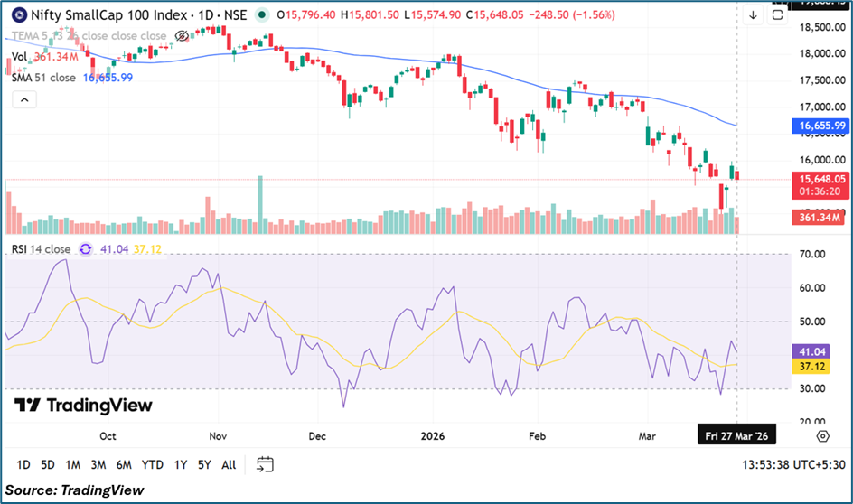This screenshot has height=504, width=853.
Task: Click the RSI refresh circle icon
Action: [x=86, y=249]
